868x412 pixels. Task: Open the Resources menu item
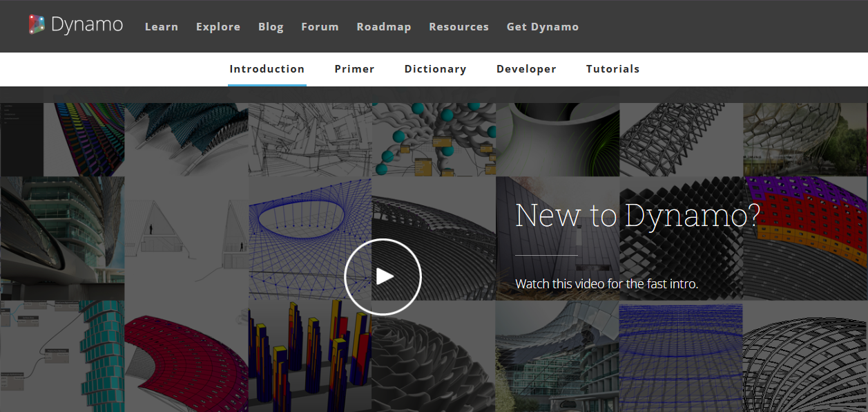[459, 27]
